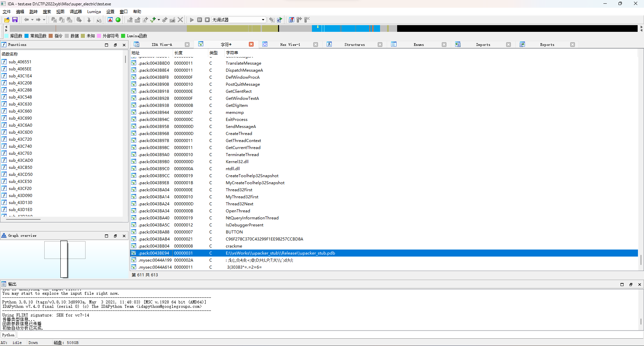
Task: Click the open file toolbar icon
Action: pyautogui.click(x=7, y=20)
